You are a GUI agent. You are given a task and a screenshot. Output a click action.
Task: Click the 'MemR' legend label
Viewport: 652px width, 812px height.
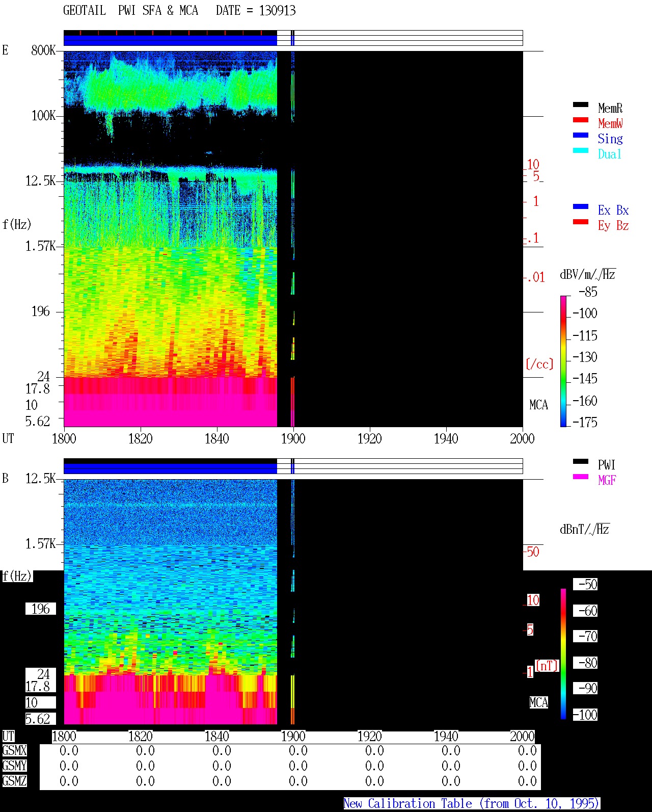tap(610, 108)
